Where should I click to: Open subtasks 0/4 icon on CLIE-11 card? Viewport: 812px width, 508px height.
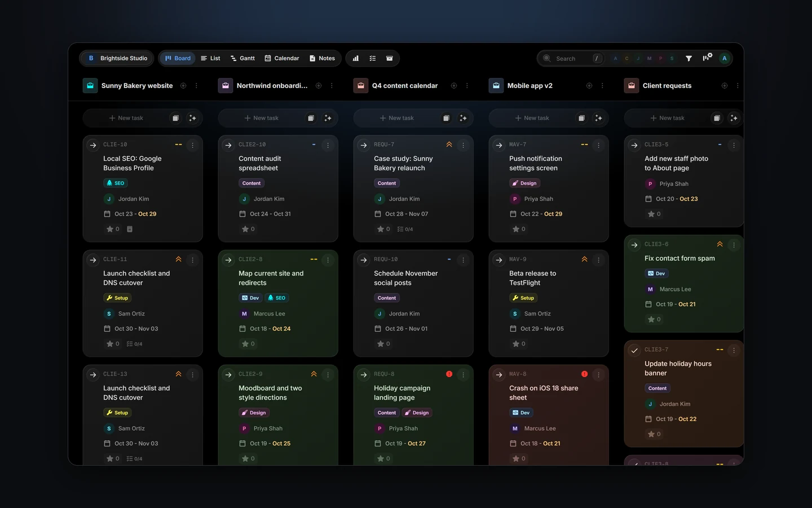pos(134,344)
